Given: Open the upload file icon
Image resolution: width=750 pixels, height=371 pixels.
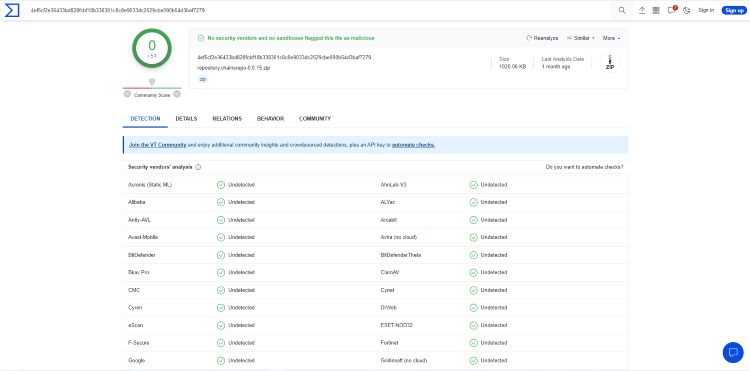Looking at the screenshot, I should click(x=642, y=10).
